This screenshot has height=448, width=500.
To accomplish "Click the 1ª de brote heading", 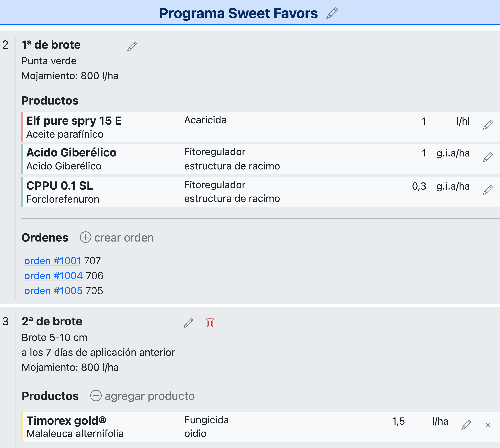I will coord(51,45).
